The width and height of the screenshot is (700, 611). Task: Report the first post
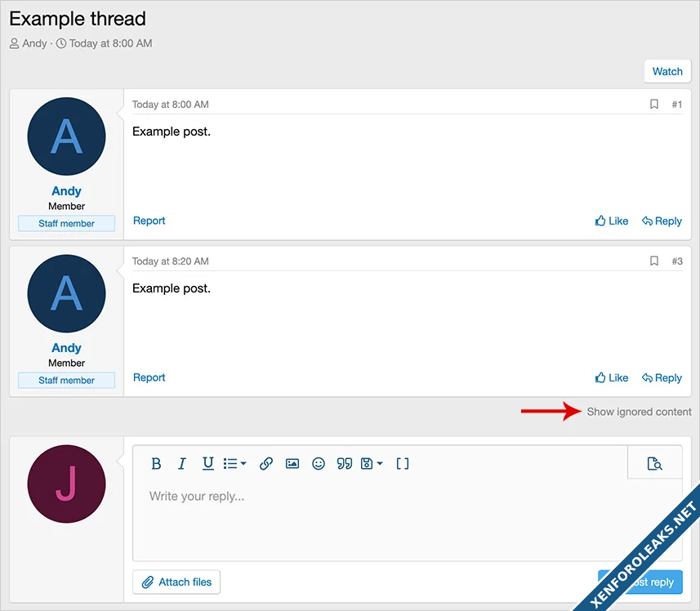click(x=149, y=221)
